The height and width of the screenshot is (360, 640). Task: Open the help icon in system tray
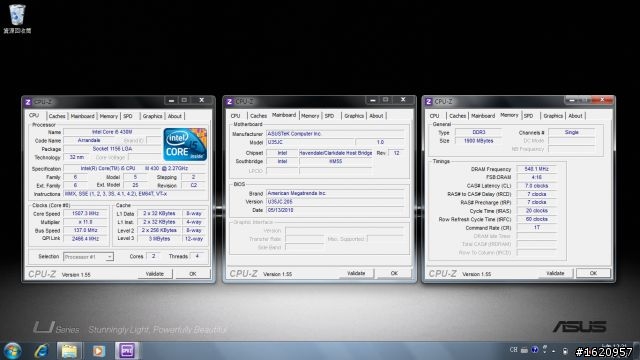pos(534,350)
